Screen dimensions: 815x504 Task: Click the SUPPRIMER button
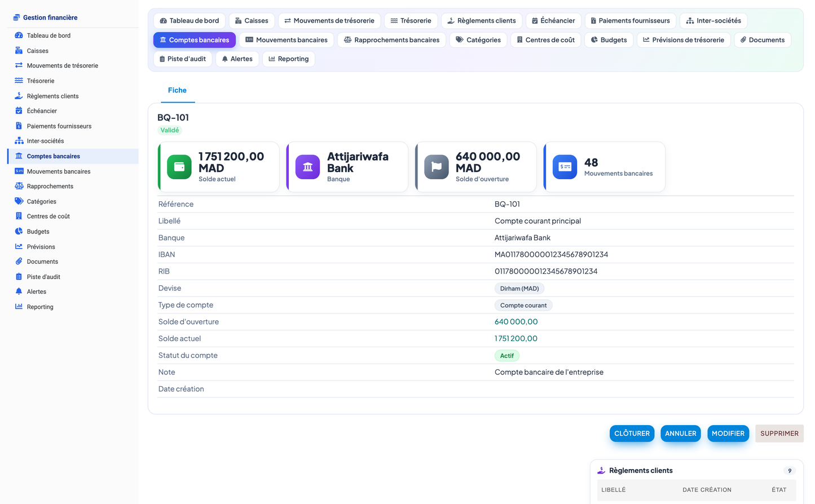779,434
